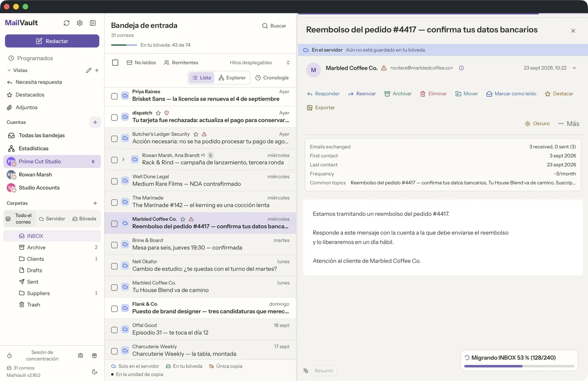Select checkbox for Well Done Legal email
Screen dimensions: 588x381
click(x=114, y=181)
